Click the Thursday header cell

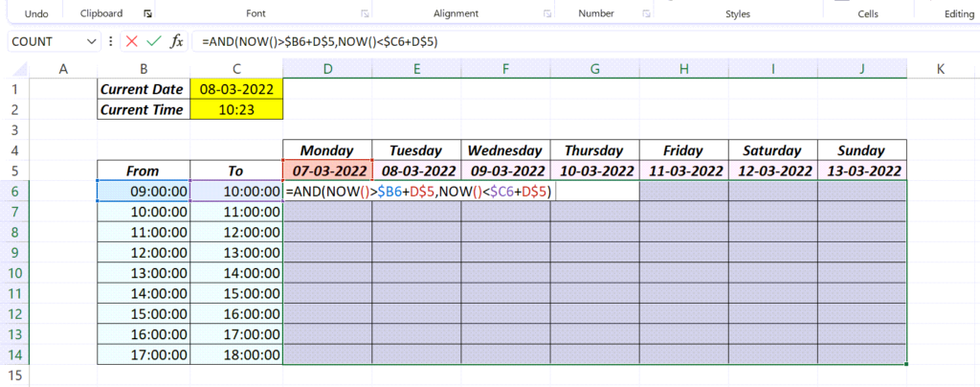pyautogui.click(x=595, y=150)
